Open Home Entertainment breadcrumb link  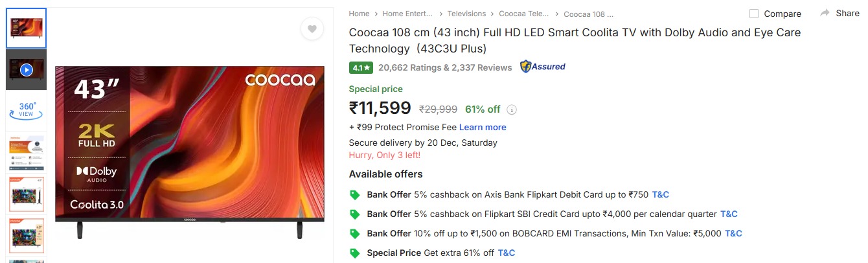click(405, 14)
